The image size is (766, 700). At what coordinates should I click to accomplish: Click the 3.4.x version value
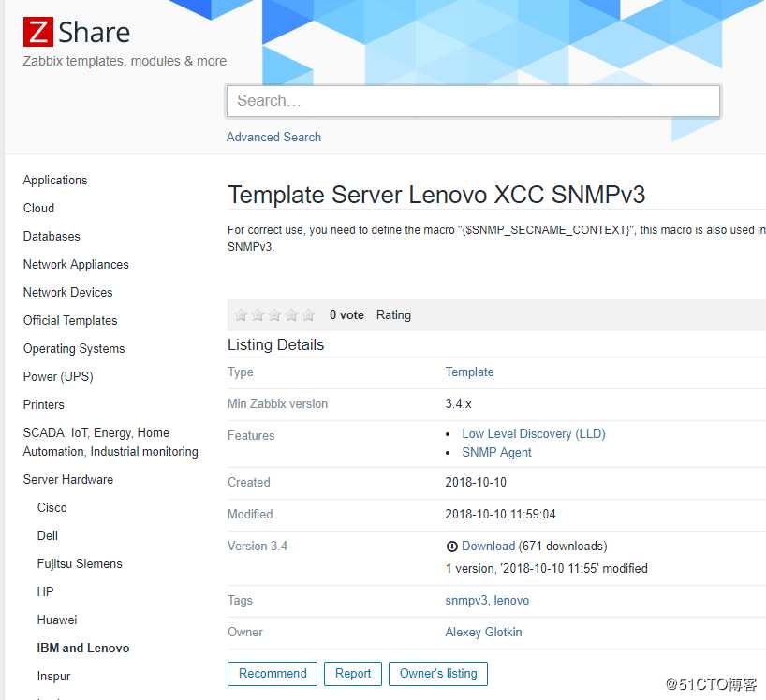(x=458, y=403)
